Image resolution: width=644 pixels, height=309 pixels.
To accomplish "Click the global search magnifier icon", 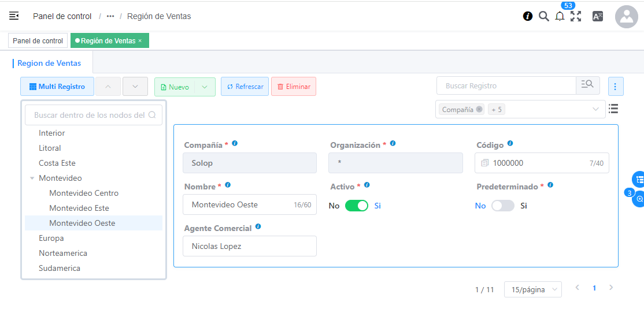I will pos(543,16).
